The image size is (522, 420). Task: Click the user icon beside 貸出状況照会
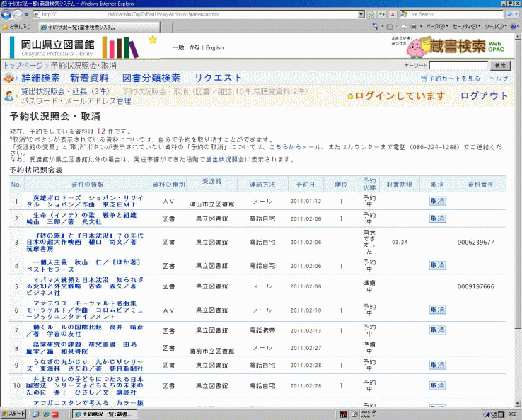click(x=9, y=96)
